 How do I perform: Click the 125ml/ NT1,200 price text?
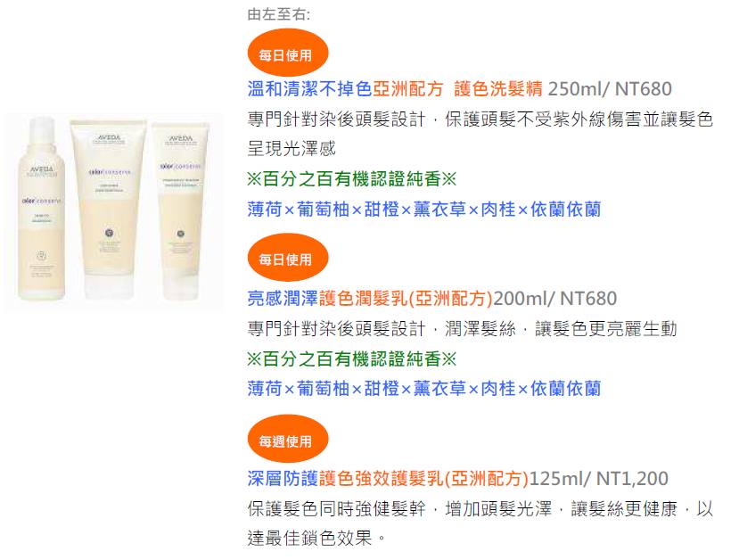[599, 478]
